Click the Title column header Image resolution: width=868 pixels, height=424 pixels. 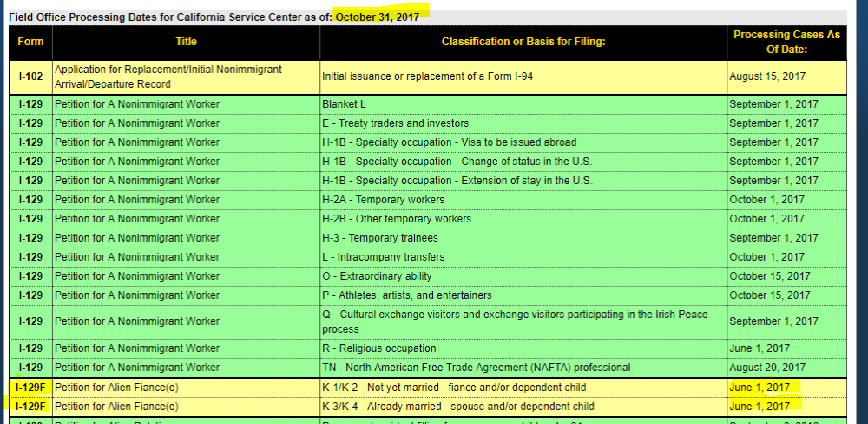186,42
